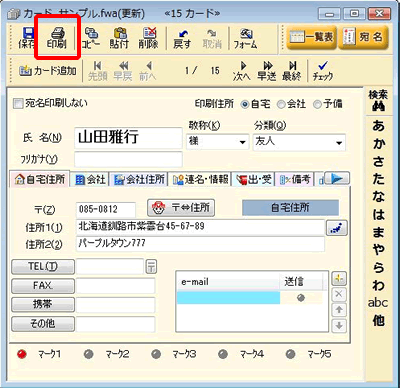Screen dimensions: 400x388
Task: Open the フォーム form settings icon
Action: coord(245,39)
